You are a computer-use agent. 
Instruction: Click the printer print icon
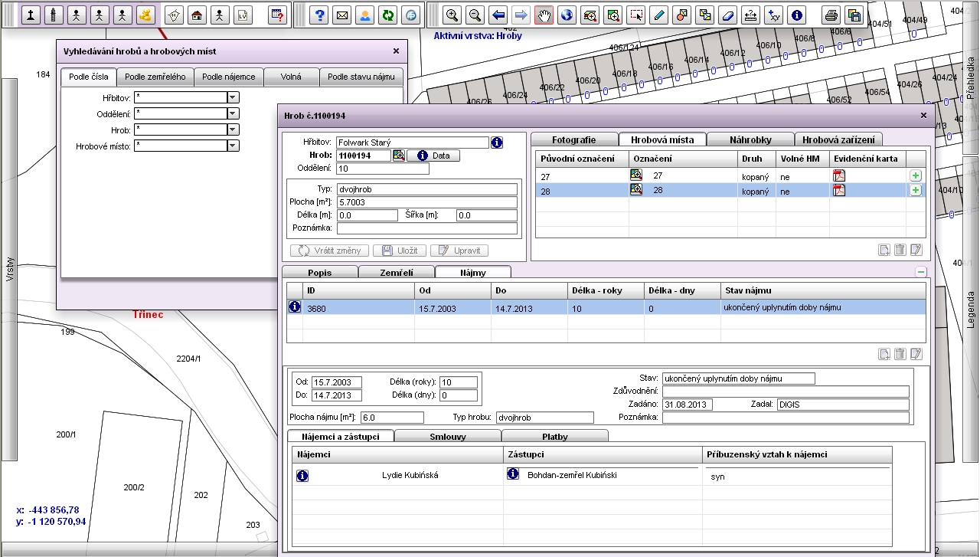pyautogui.click(x=831, y=15)
